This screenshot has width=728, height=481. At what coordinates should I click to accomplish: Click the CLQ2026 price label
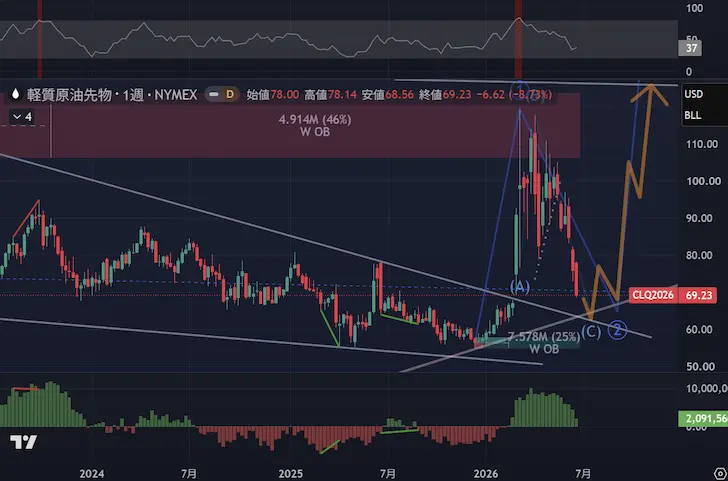(653, 295)
